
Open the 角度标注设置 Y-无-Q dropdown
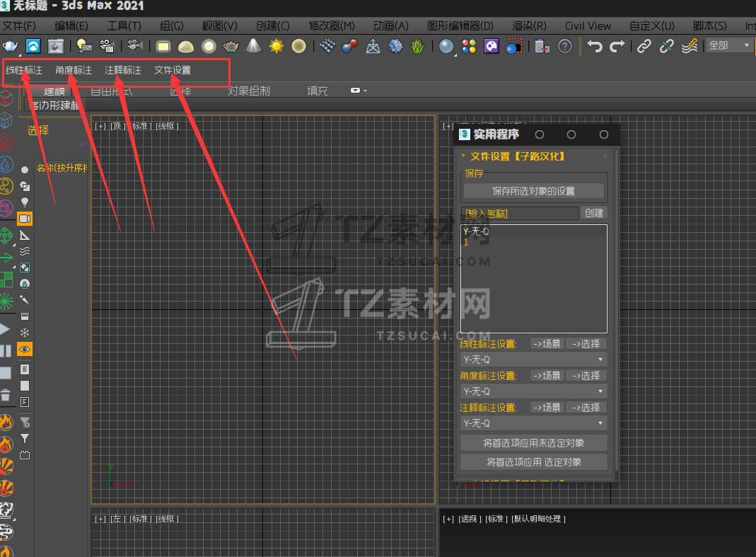tap(533, 391)
